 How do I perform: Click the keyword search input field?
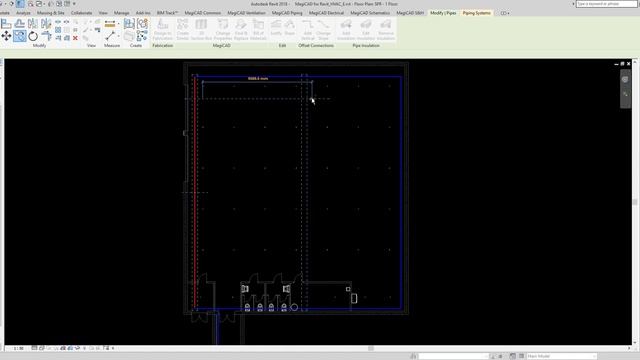point(607,4)
